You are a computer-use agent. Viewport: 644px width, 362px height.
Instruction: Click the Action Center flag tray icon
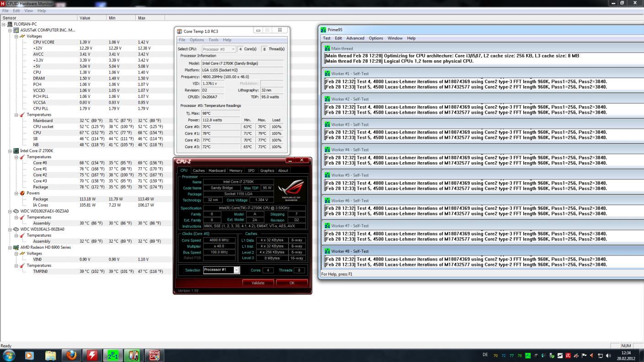tap(584, 356)
